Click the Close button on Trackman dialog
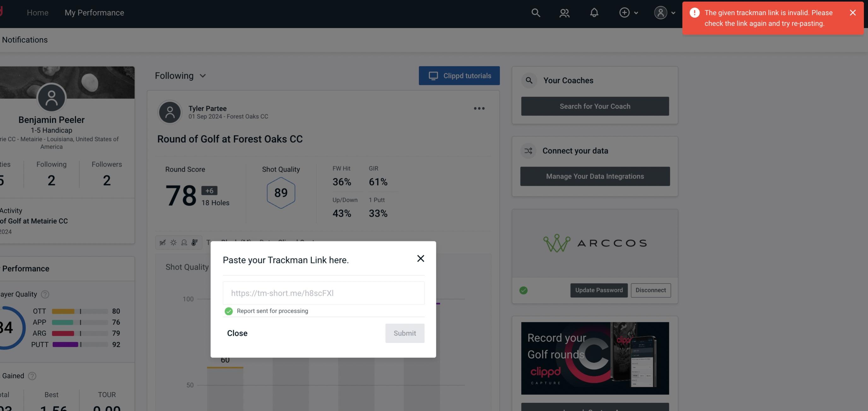Screen dimensions: 868x411 tap(236, 333)
